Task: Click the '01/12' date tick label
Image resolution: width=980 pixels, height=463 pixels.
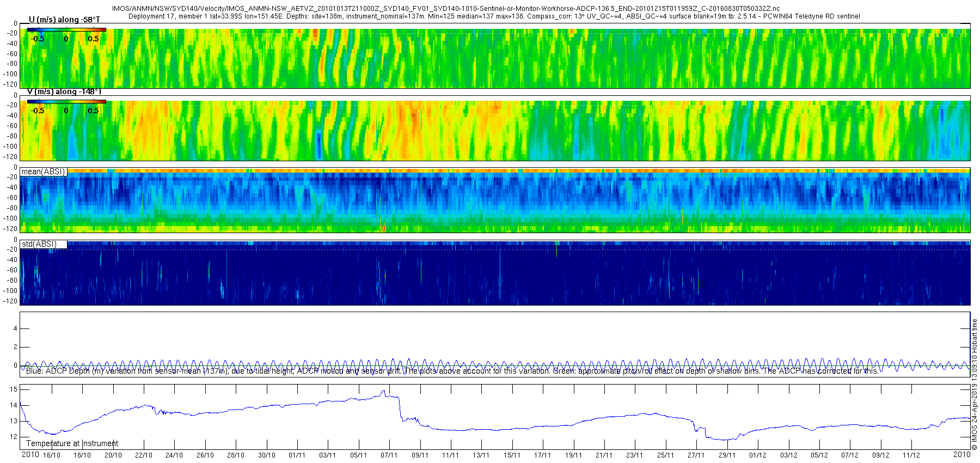Action: 758,455
